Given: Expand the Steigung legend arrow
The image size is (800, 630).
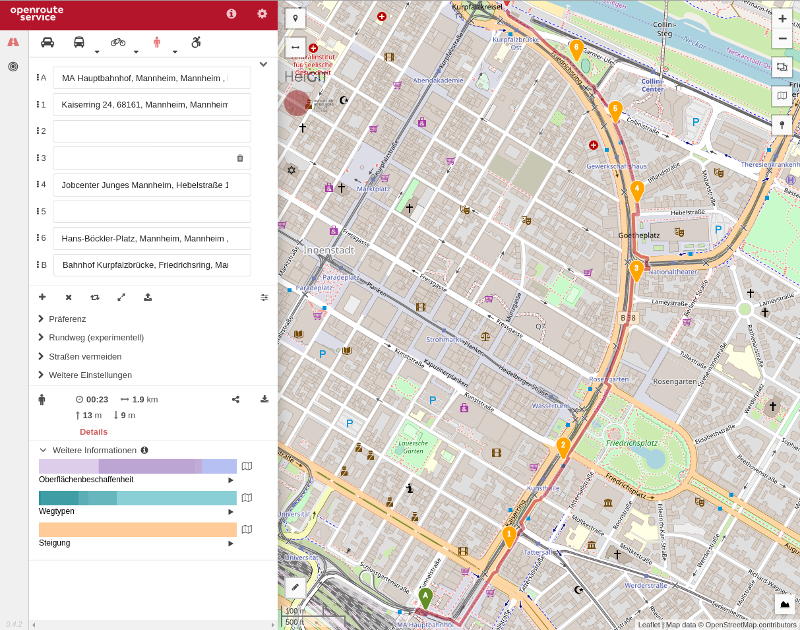Looking at the screenshot, I should [231, 544].
